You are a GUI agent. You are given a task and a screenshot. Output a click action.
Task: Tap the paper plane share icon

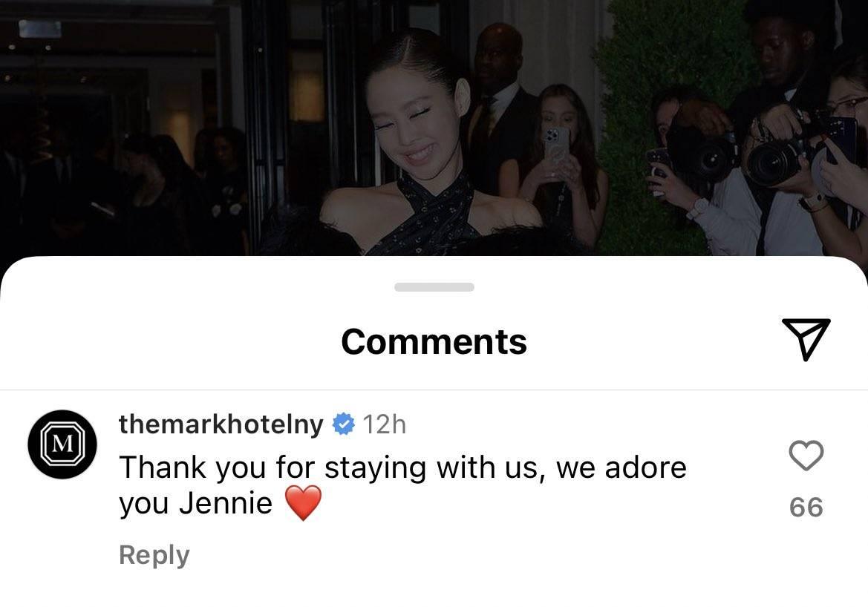pyautogui.click(x=806, y=338)
